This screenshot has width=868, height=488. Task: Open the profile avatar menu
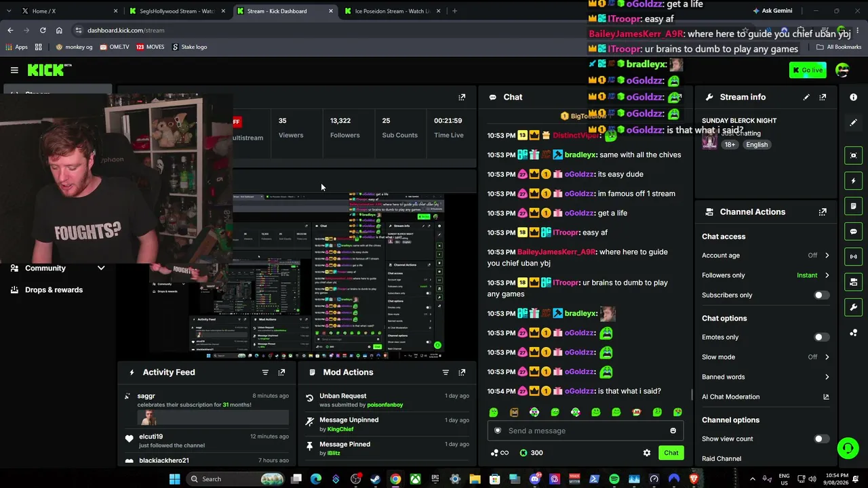tap(842, 70)
